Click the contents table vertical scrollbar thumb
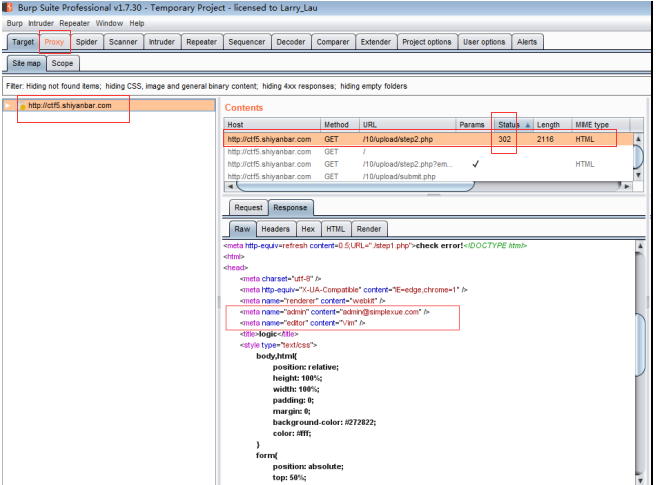Viewport: 659px width, 485px height. coord(638,157)
